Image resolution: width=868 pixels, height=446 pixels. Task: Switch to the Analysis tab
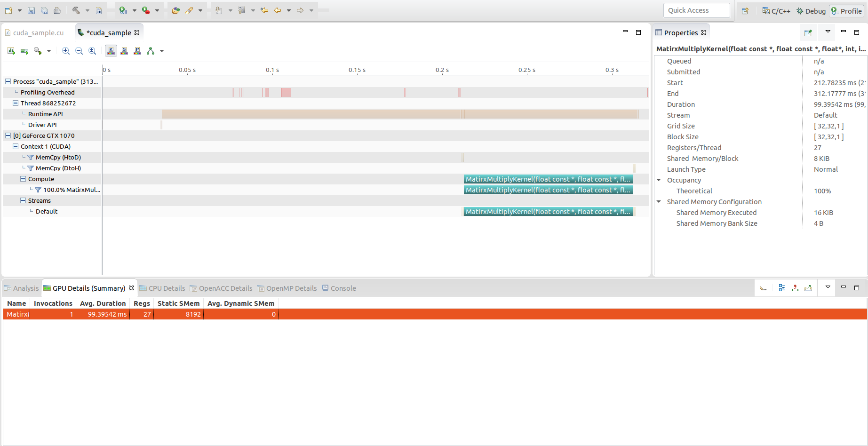(22, 288)
